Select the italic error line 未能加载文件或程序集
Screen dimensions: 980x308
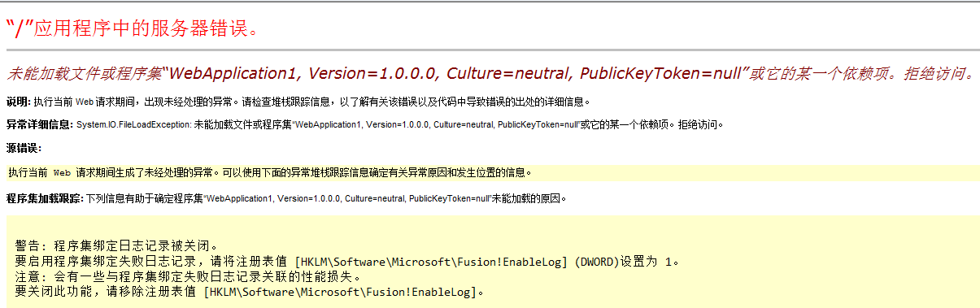[x=490, y=74]
